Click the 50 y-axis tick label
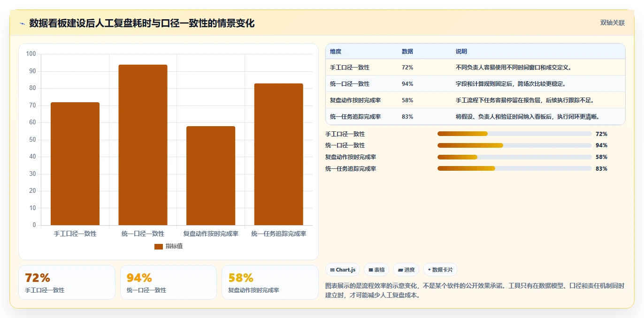 (32, 140)
